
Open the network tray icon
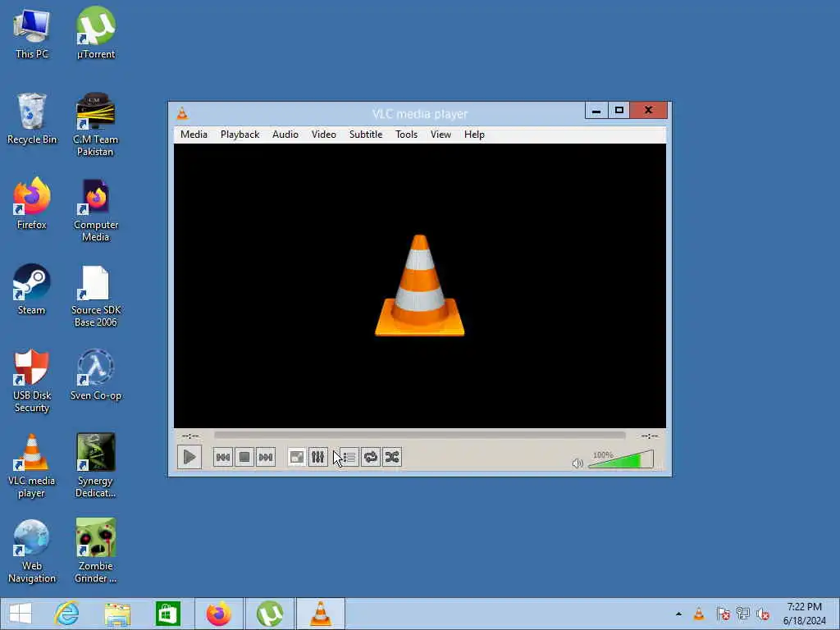(743, 614)
